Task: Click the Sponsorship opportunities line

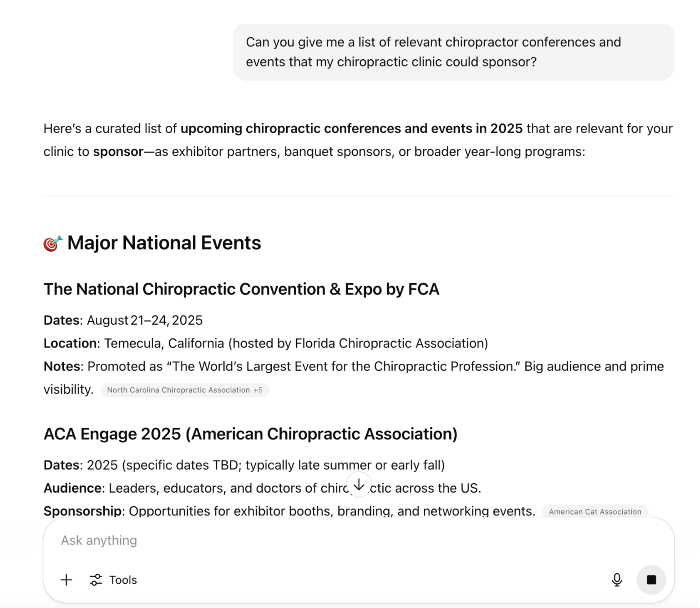Action: [289, 511]
